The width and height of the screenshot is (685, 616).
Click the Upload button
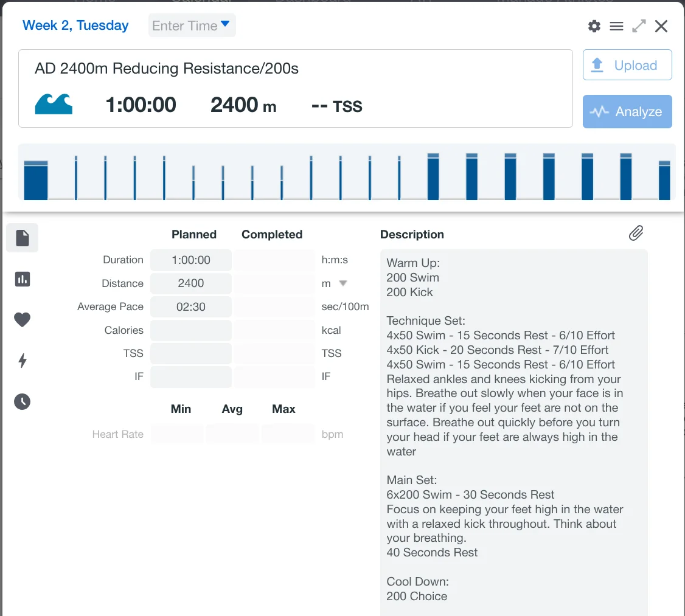pos(627,65)
